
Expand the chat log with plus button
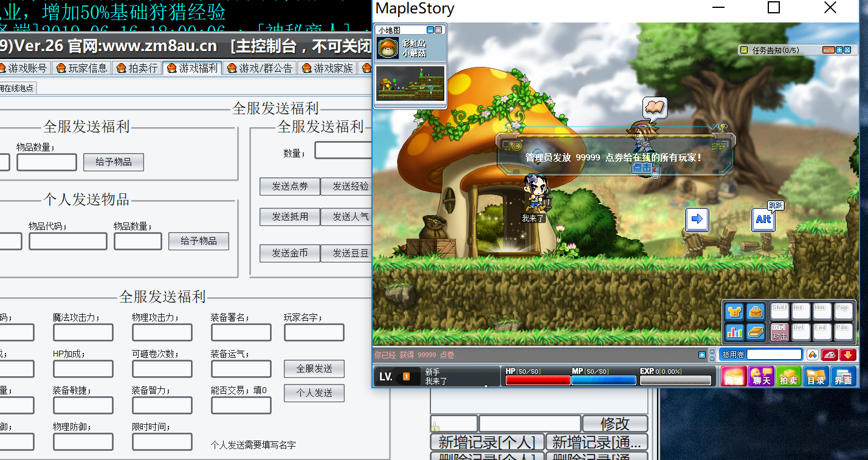click(702, 355)
